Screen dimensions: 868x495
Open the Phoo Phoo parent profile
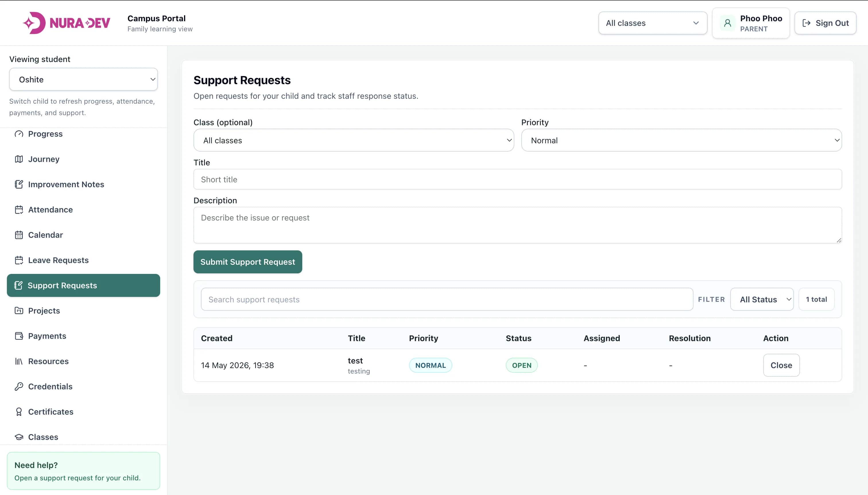click(x=751, y=23)
